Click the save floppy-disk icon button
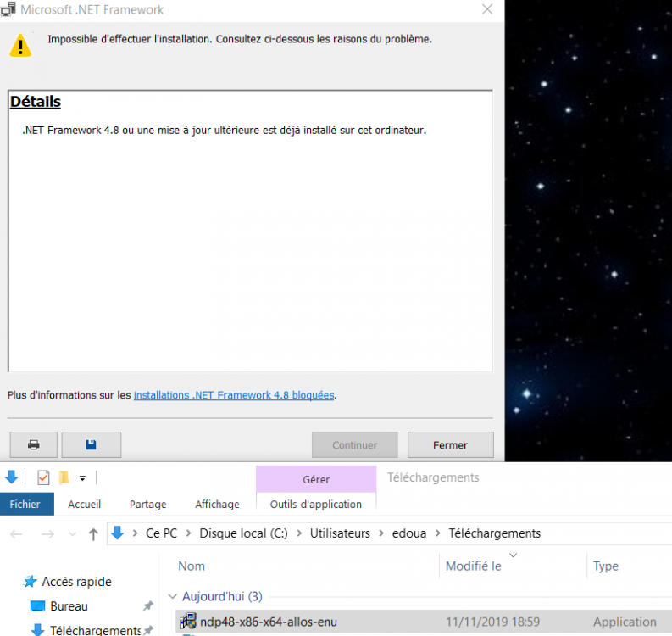 click(x=91, y=444)
